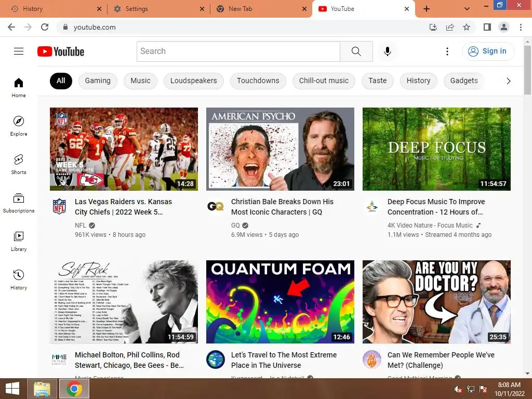532x399 pixels.
Task: Open Library in sidebar
Action: (x=19, y=241)
